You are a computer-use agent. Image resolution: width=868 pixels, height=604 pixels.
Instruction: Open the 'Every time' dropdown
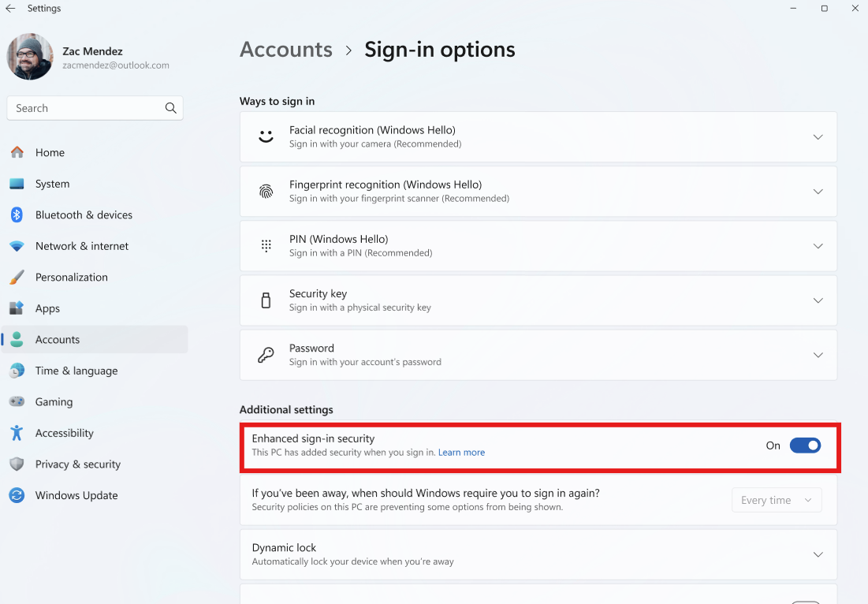pos(776,500)
